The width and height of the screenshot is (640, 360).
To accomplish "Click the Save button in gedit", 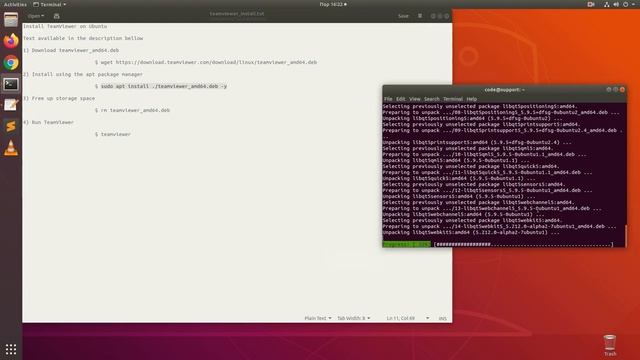I will 403,16.
